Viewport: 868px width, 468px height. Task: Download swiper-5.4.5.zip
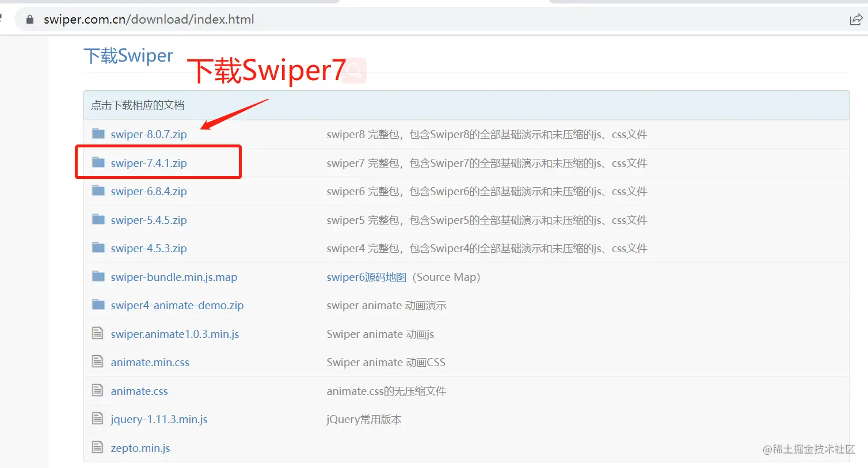click(x=149, y=220)
